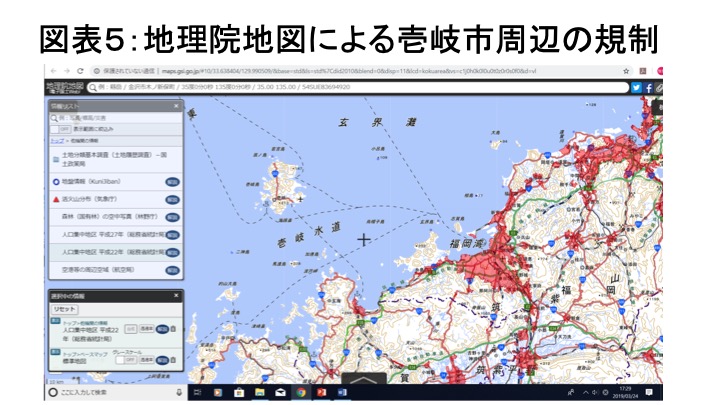Screen dimensions: 720x405
Task: Activate the taskbar microphone icon
Action: [x=179, y=393]
